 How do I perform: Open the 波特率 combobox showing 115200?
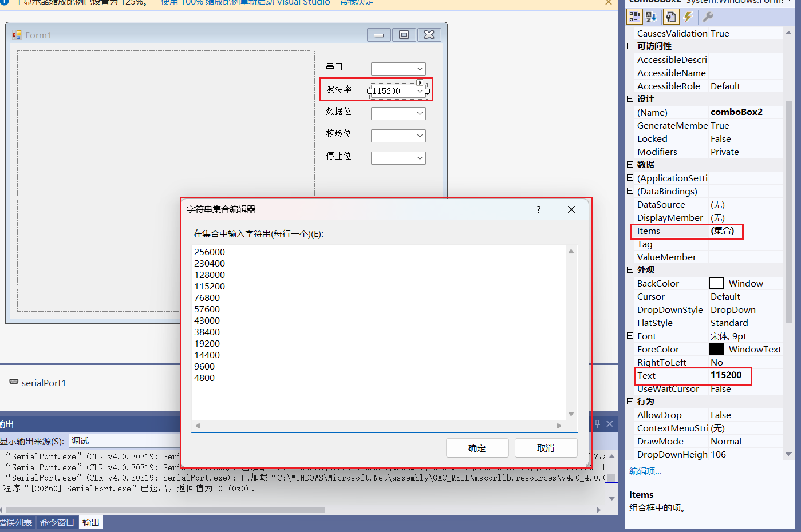tap(420, 91)
